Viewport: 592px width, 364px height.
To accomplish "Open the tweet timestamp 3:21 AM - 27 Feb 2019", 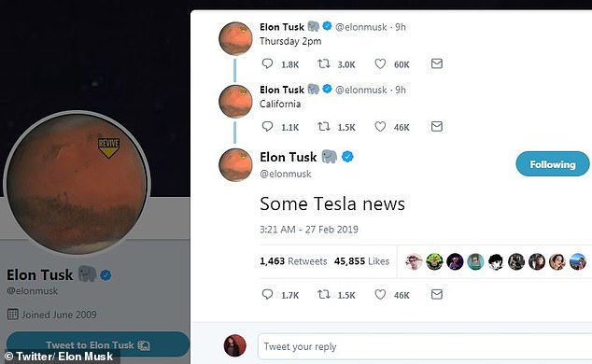I will tap(309, 230).
